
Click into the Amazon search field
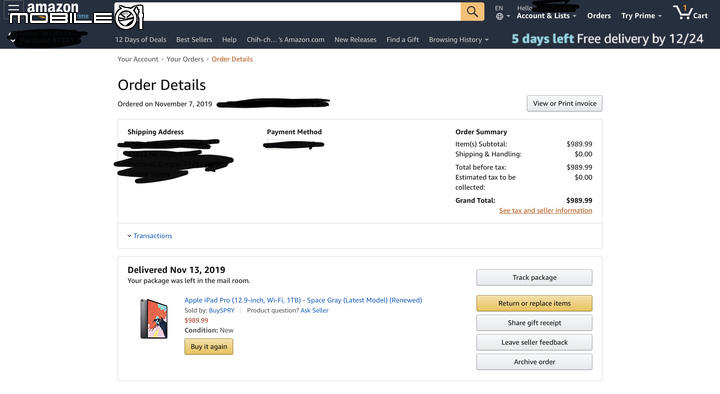(x=301, y=11)
